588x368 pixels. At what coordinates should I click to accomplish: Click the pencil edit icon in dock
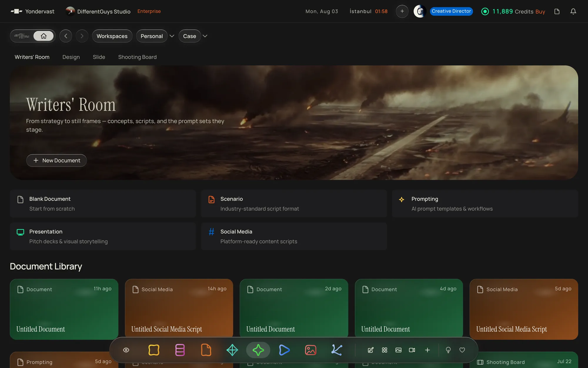click(371, 350)
